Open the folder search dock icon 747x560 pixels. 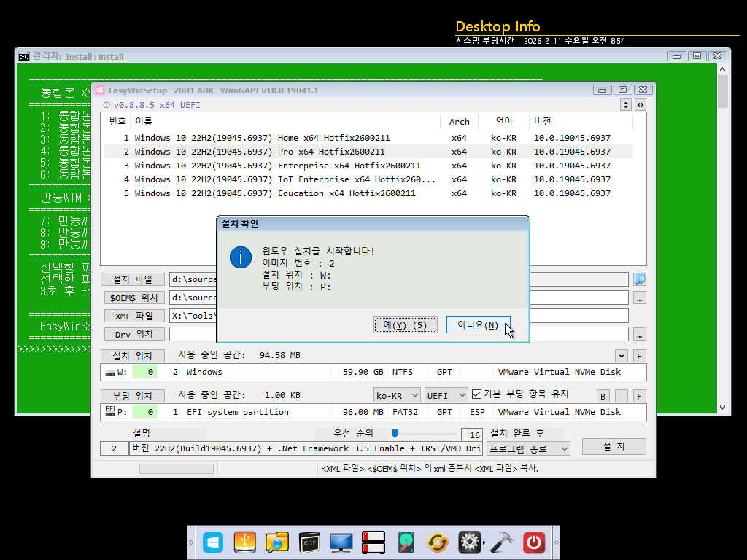(276, 542)
